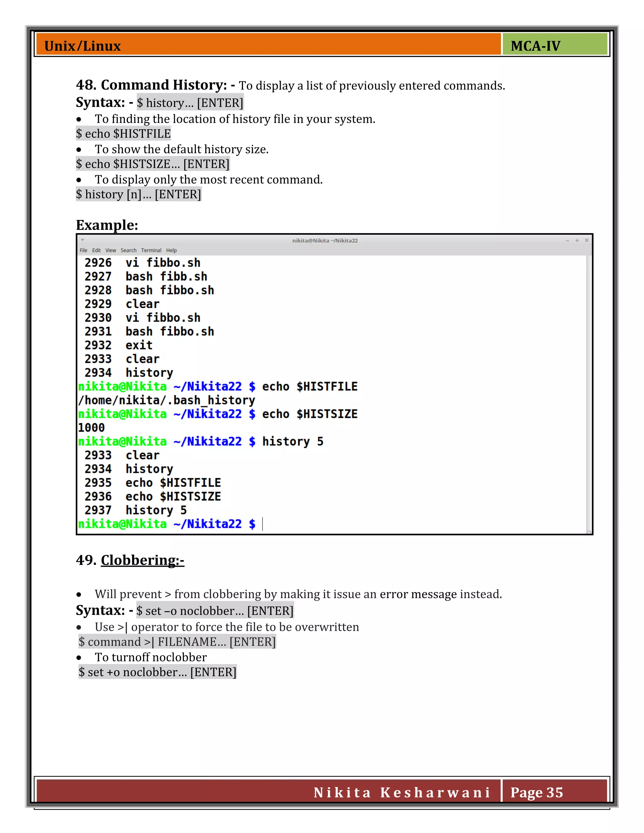The height and width of the screenshot is (833, 644).
Task: Open the File menu in terminal
Action: pyautogui.click(x=83, y=250)
